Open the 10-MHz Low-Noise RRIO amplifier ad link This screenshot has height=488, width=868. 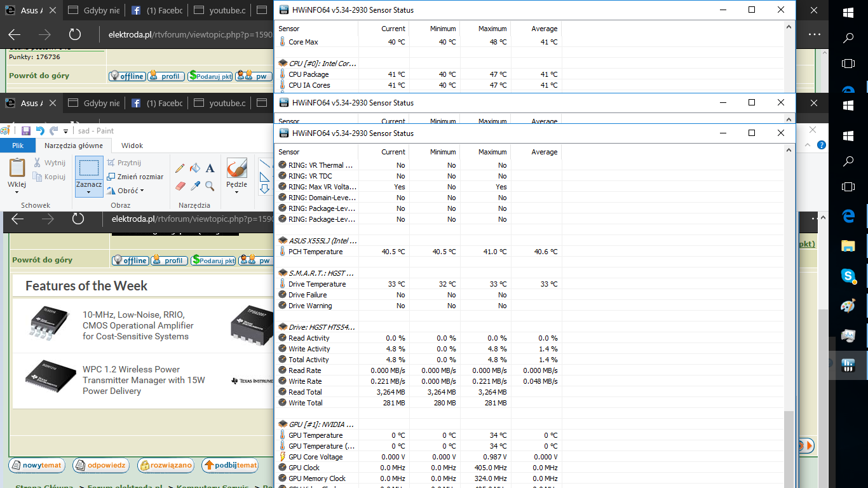[x=138, y=325]
